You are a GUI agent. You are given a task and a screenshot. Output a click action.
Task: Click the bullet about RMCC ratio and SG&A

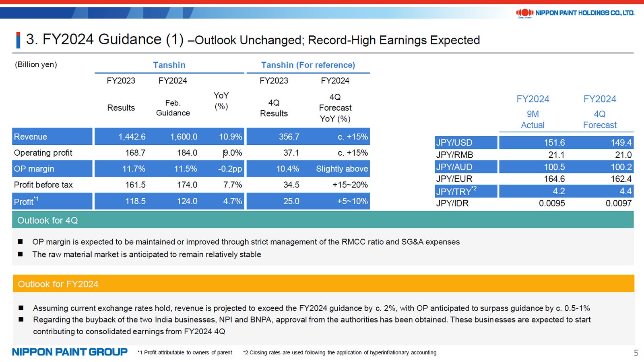click(246, 242)
